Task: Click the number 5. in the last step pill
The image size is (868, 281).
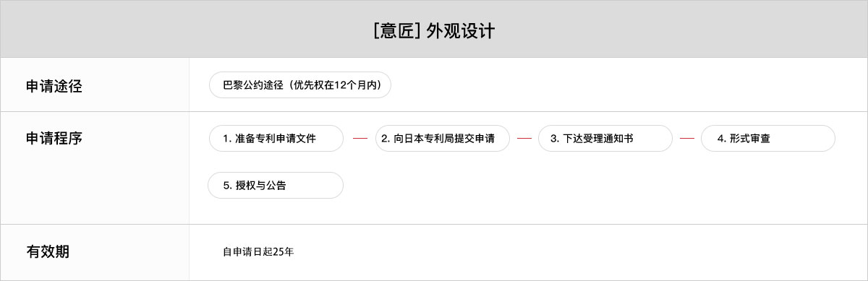Action: (x=227, y=185)
